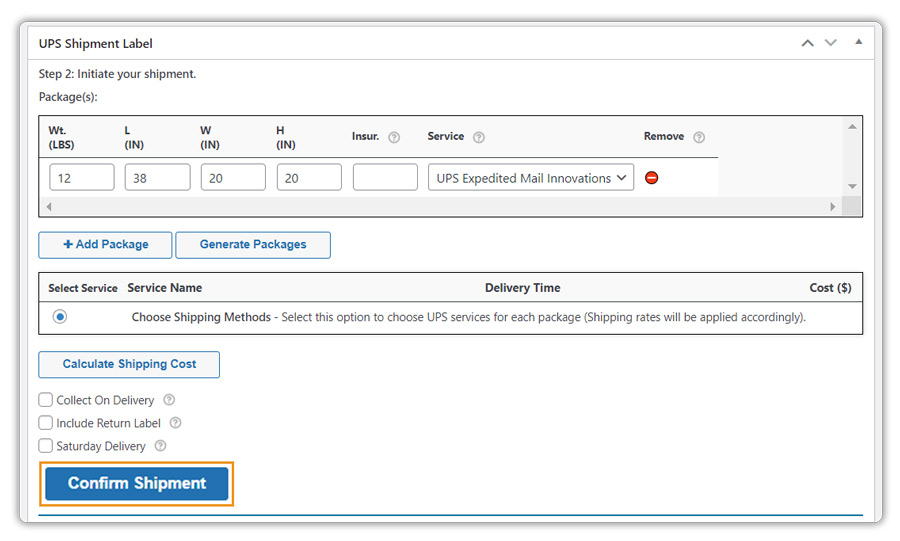
Task: Click the weight field showing 12
Action: click(x=82, y=178)
